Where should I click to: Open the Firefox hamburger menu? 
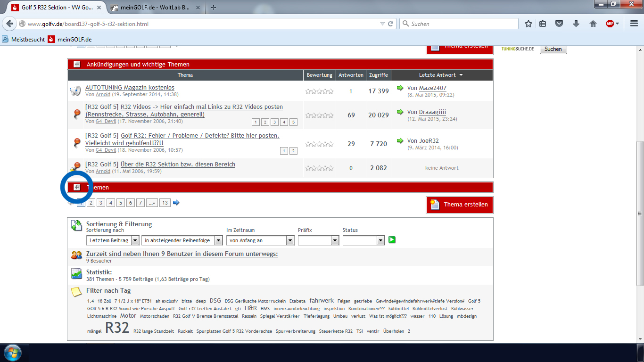tap(634, 24)
